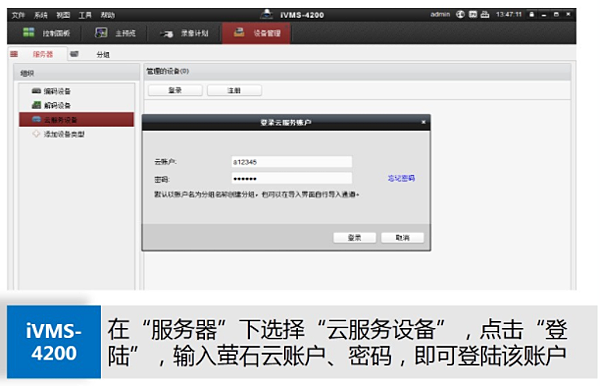Viewport: 600px width, 386px height.
Task: Select 解码设备 in the device tree
Action: point(57,105)
